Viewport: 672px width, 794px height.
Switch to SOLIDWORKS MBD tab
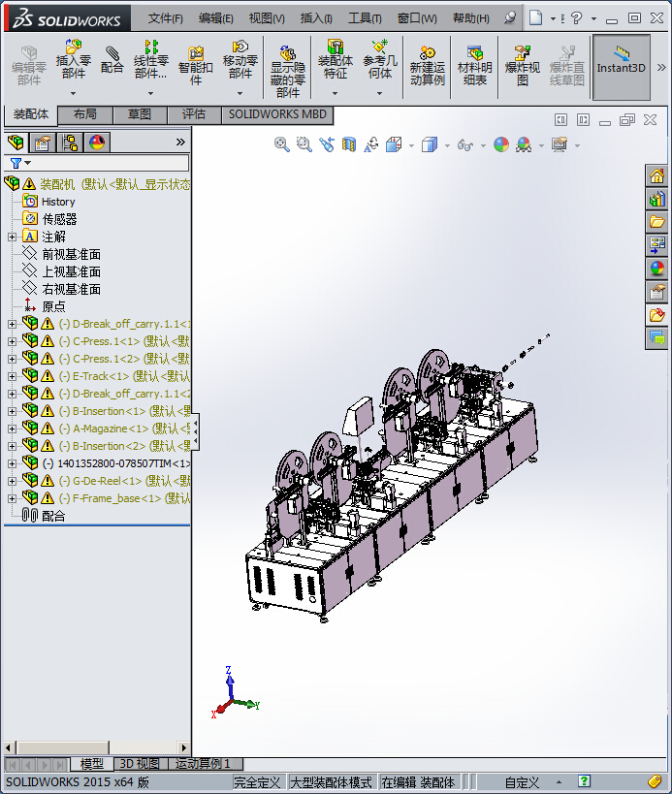coord(277,114)
